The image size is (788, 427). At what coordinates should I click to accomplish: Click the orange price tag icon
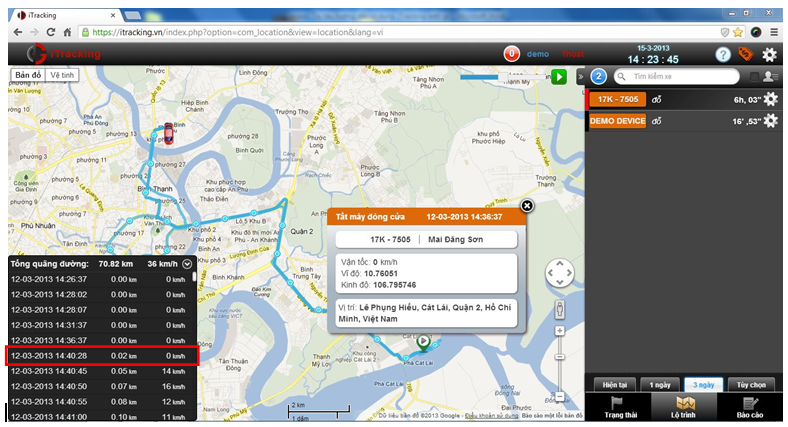click(746, 54)
